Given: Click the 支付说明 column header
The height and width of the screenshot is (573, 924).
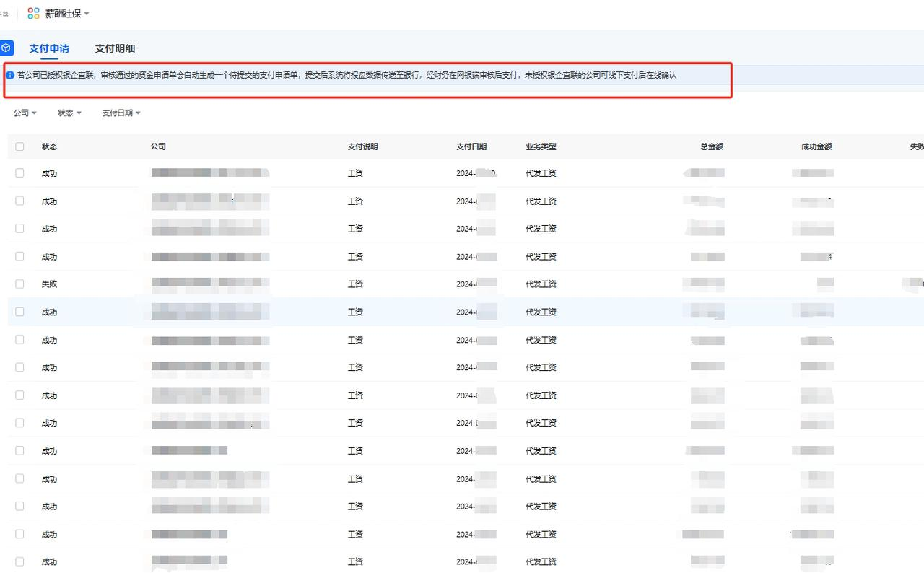Looking at the screenshot, I should click(x=362, y=146).
